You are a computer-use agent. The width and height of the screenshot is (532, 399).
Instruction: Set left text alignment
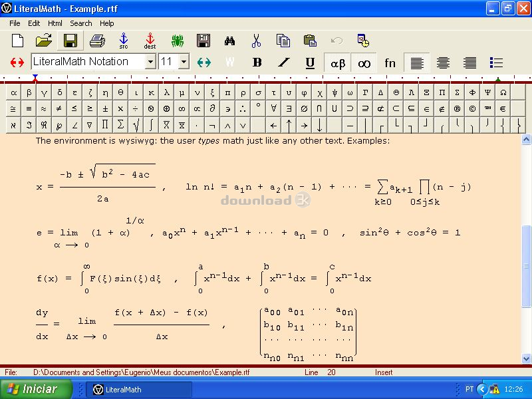417,63
